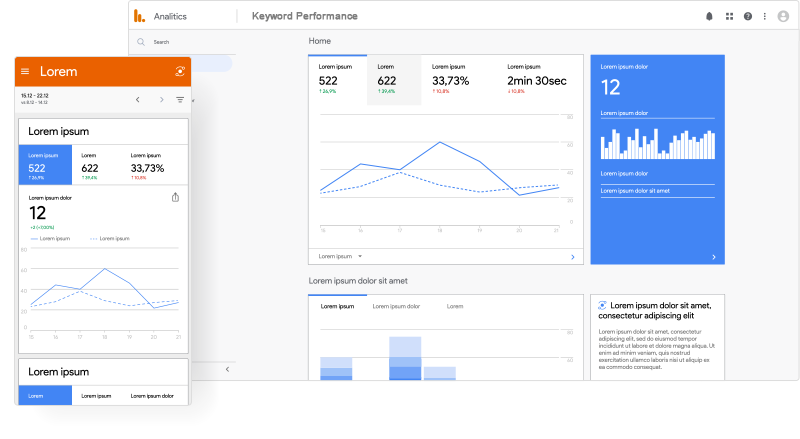Click the share icon in mobile card
The image size is (800, 439).
pyautogui.click(x=175, y=198)
